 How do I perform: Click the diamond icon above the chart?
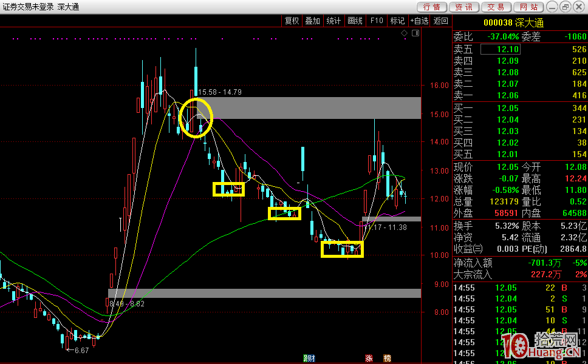click(405, 33)
